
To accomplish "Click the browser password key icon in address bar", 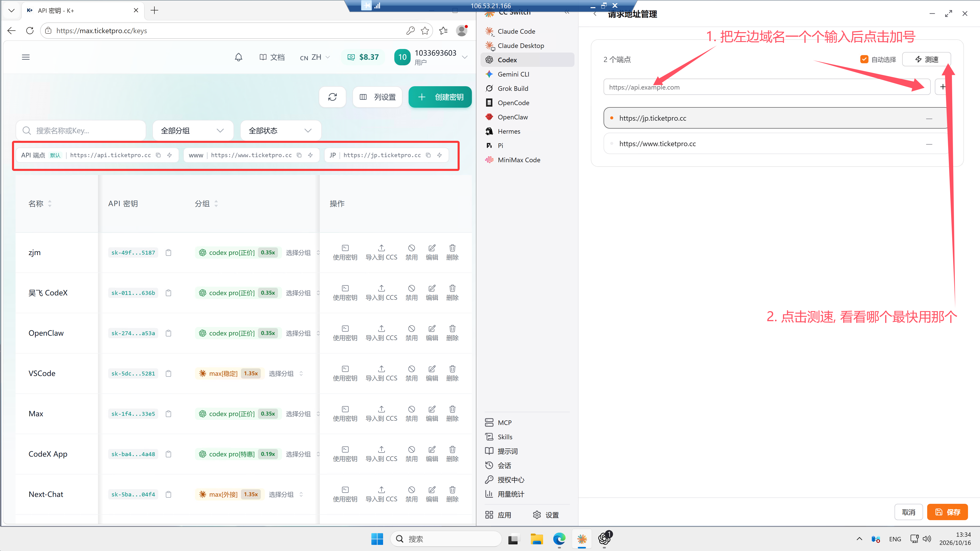I will 410,31.
